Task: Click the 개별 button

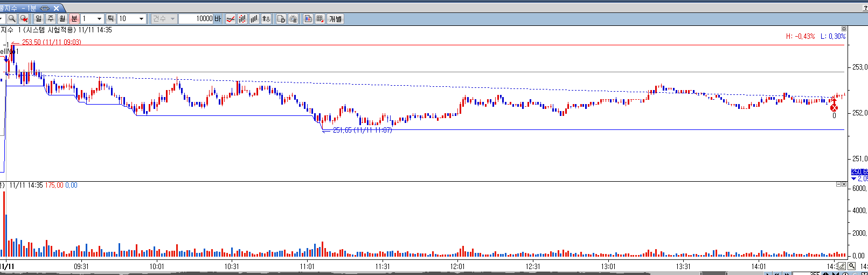Action: point(336,19)
